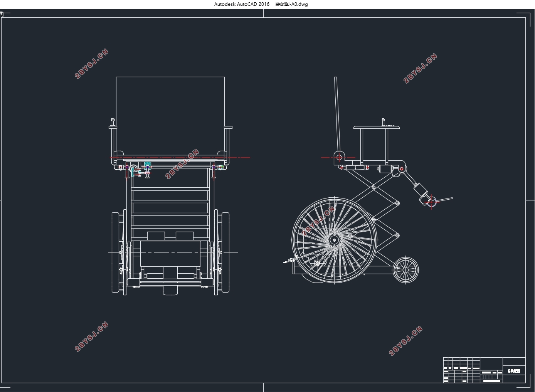Click the motor housing rectangle with centerline
Screen dimensions: 535x392
tap(170, 253)
